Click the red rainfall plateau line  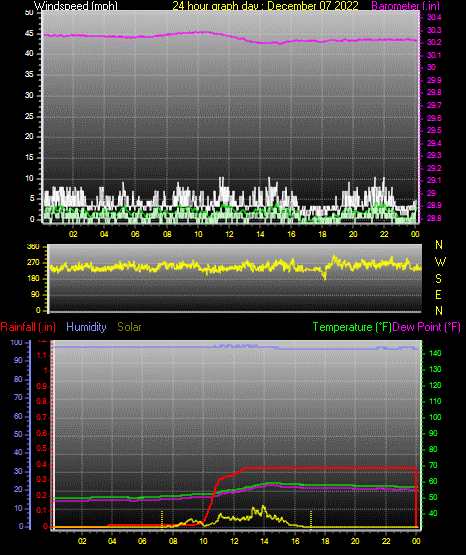pyautogui.click(x=329, y=468)
